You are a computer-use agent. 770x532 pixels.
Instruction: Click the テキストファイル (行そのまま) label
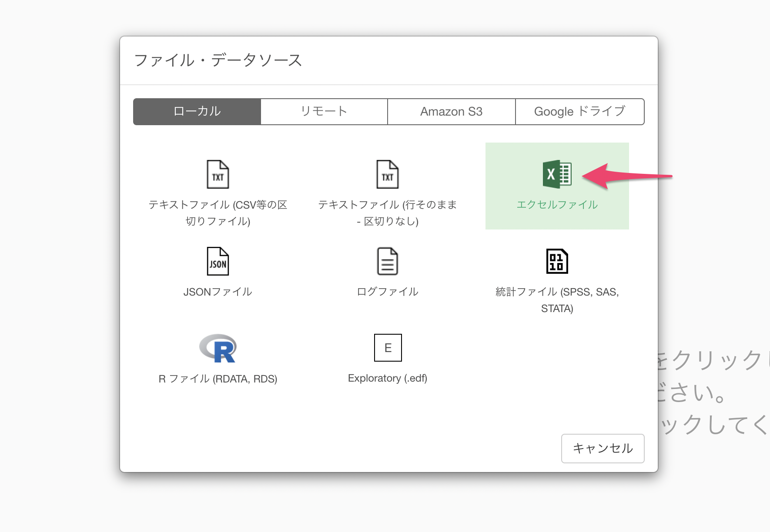(387, 213)
